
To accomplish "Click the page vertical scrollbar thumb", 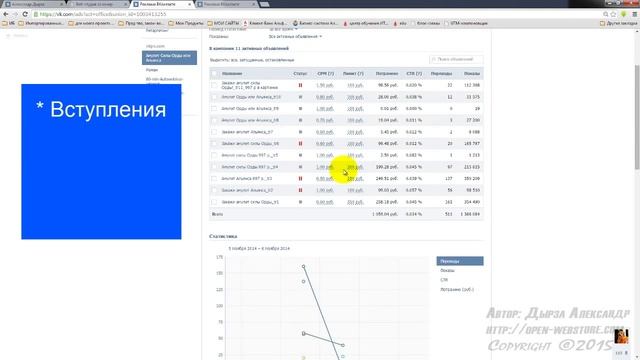I will (637, 117).
